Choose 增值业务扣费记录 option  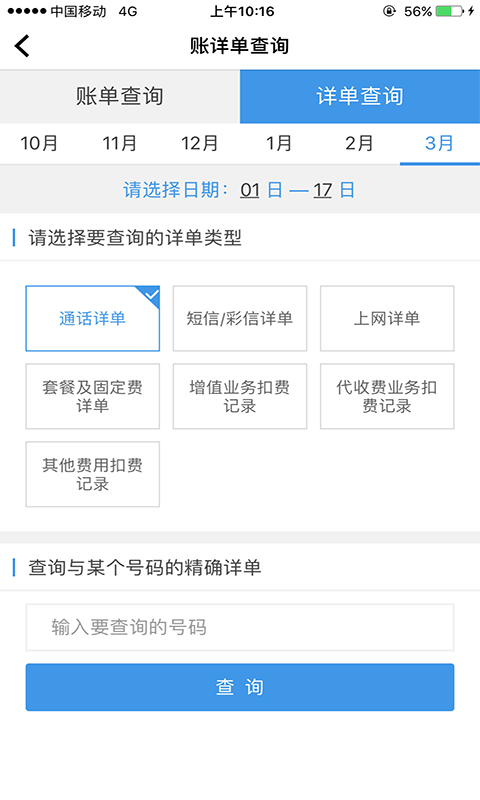coord(240,396)
